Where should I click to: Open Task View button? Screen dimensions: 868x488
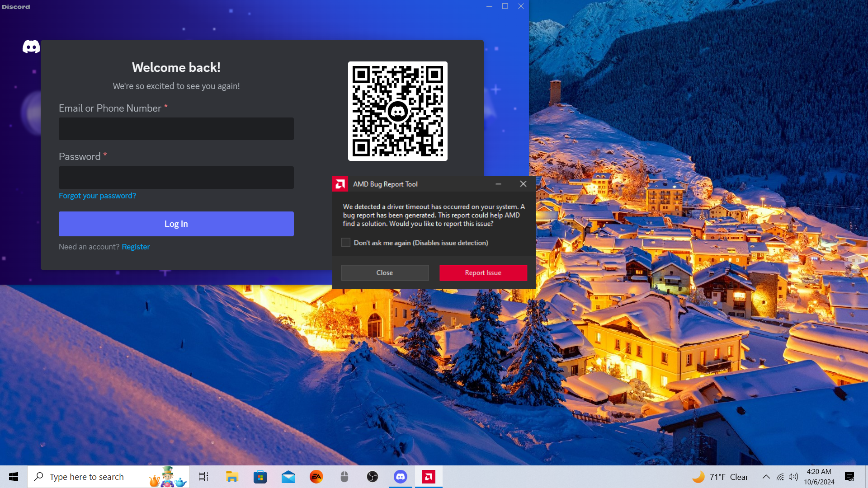click(203, 477)
